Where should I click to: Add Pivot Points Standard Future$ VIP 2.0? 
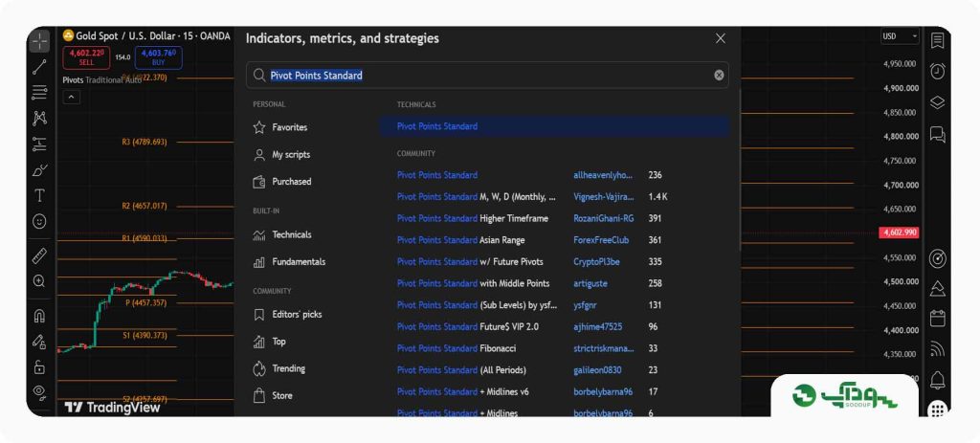point(554,327)
